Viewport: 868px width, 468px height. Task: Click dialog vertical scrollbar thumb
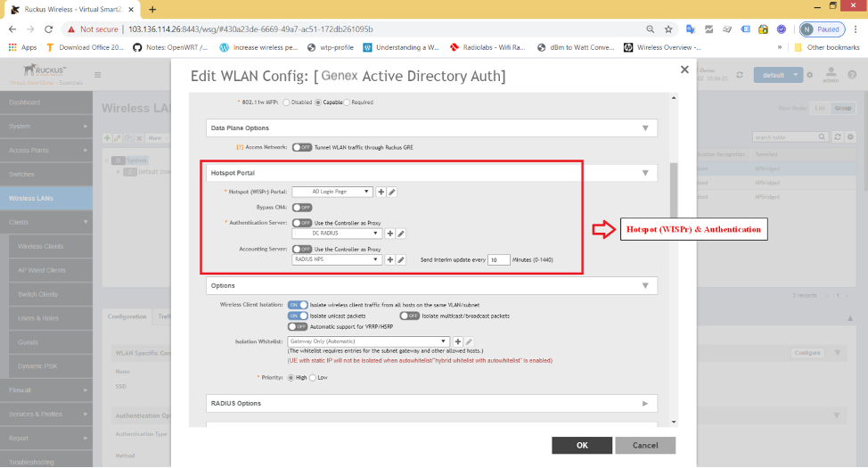pos(674,190)
